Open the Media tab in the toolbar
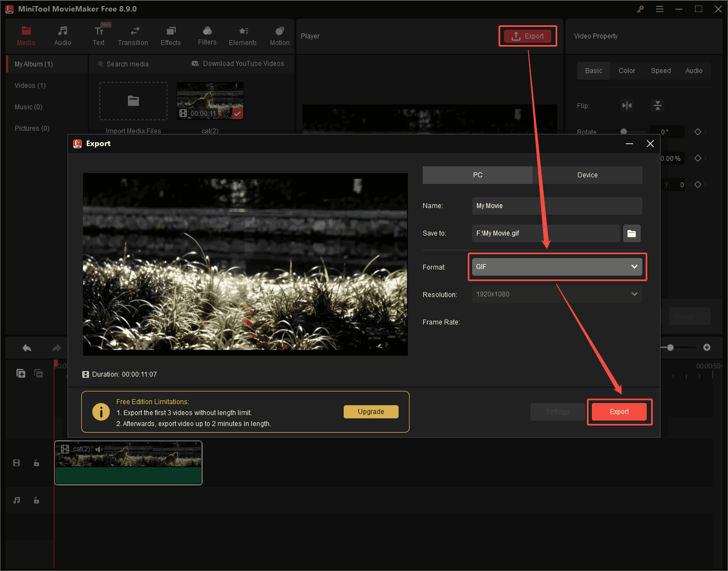 [x=26, y=36]
